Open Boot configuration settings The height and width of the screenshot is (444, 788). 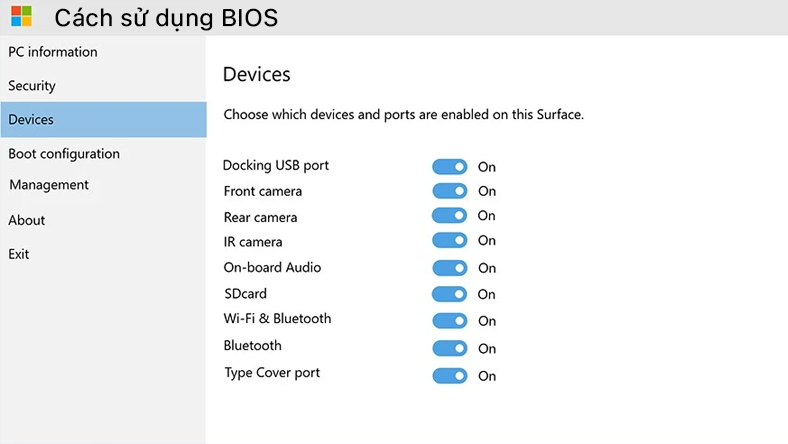point(64,154)
